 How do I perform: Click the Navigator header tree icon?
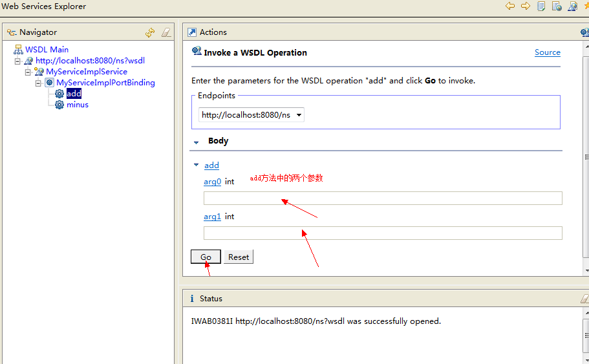point(12,32)
